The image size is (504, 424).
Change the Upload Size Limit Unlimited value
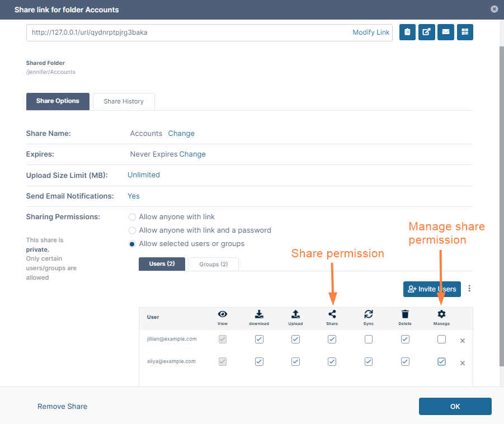tap(144, 175)
